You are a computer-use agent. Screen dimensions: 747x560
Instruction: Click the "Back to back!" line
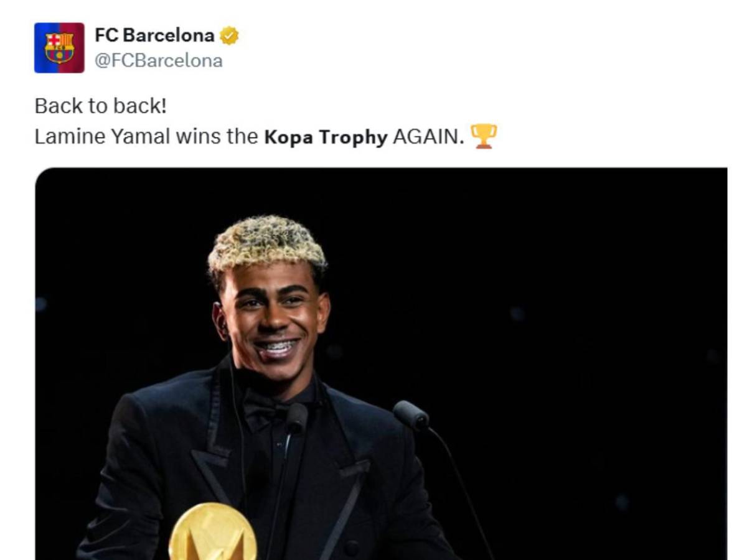click(x=100, y=106)
